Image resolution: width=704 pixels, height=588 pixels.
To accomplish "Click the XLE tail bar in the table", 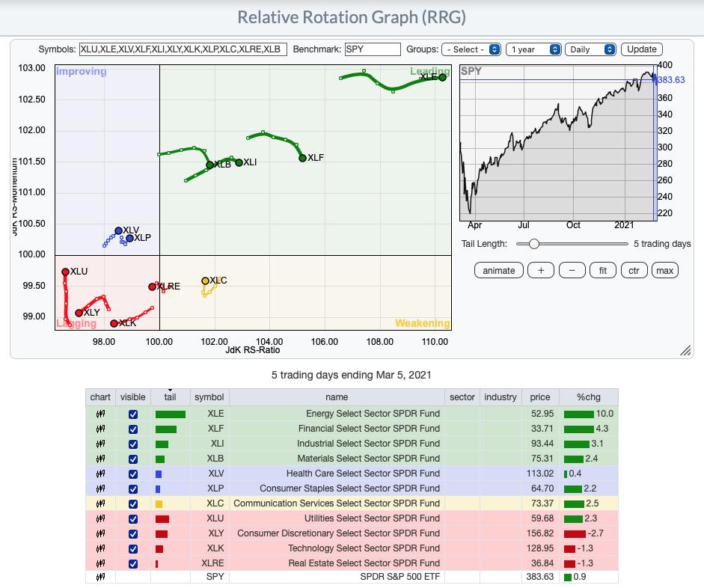I will tap(170, 414).
